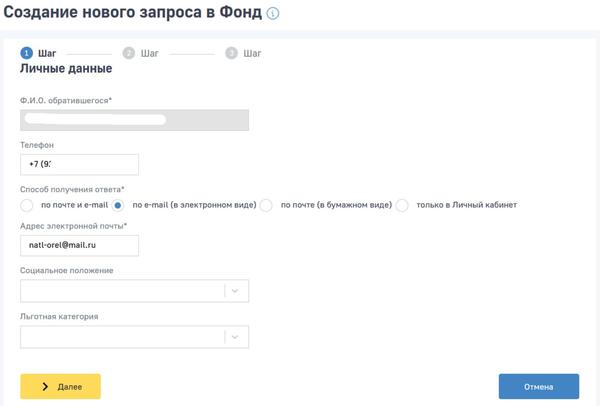Click the first 'Шаг' step label

(x=47, y=53)
